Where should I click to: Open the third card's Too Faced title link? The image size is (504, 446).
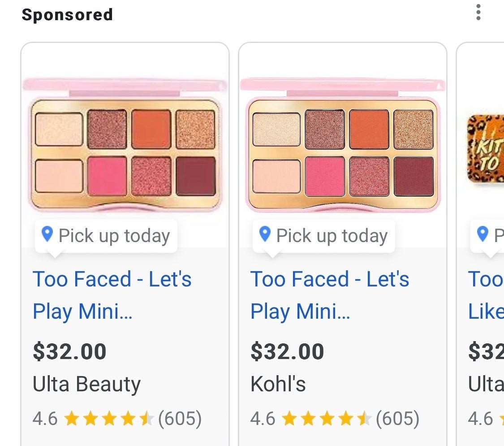[486, 295]
